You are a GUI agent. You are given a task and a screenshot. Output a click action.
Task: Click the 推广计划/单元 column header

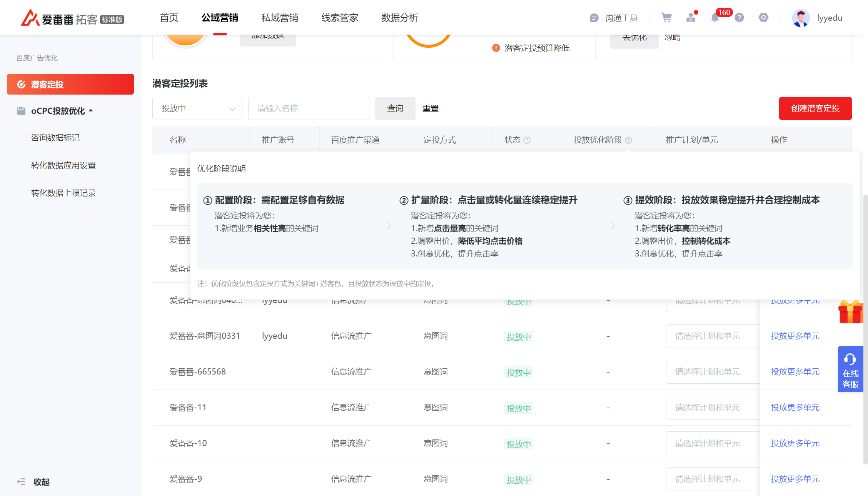692,140
